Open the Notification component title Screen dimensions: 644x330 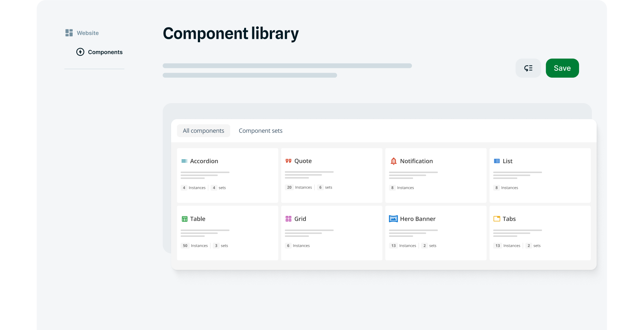[416, 161]
